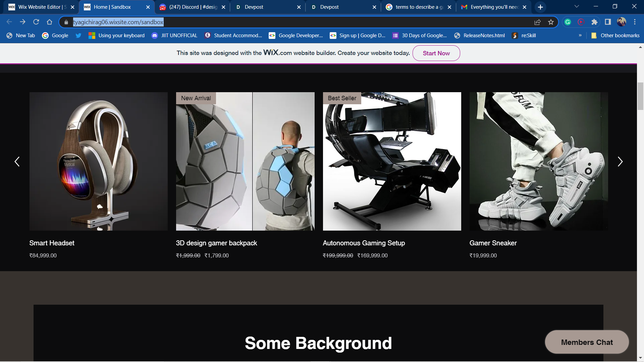This screenshot has width=644, height=362.
Task: Show next products with right arrow
Action: [620, 162]
